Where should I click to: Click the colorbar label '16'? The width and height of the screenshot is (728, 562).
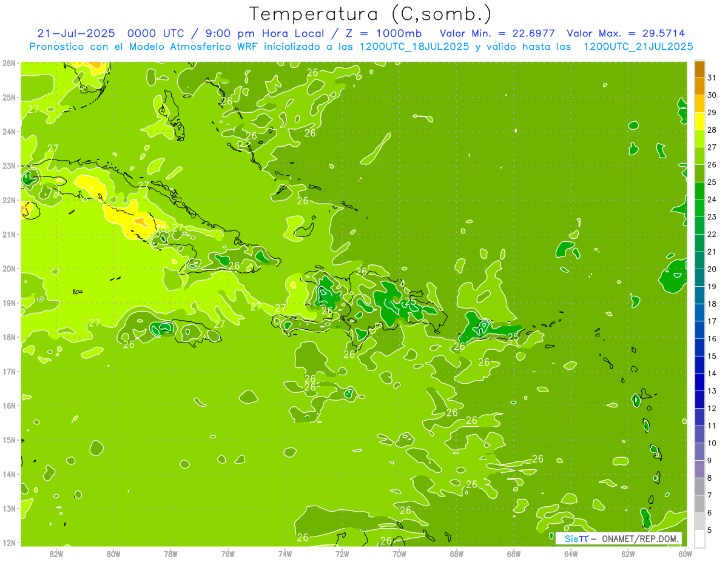pos(712,339)
